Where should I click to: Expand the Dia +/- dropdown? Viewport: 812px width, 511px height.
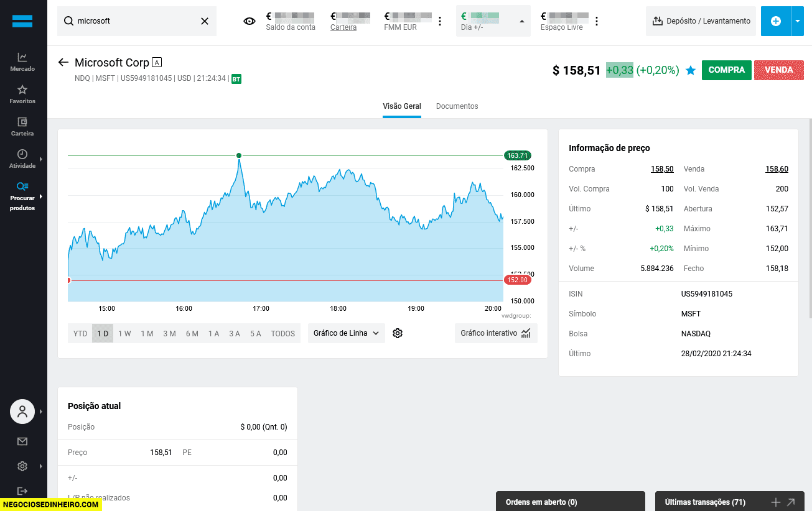[x=521, y=21]
